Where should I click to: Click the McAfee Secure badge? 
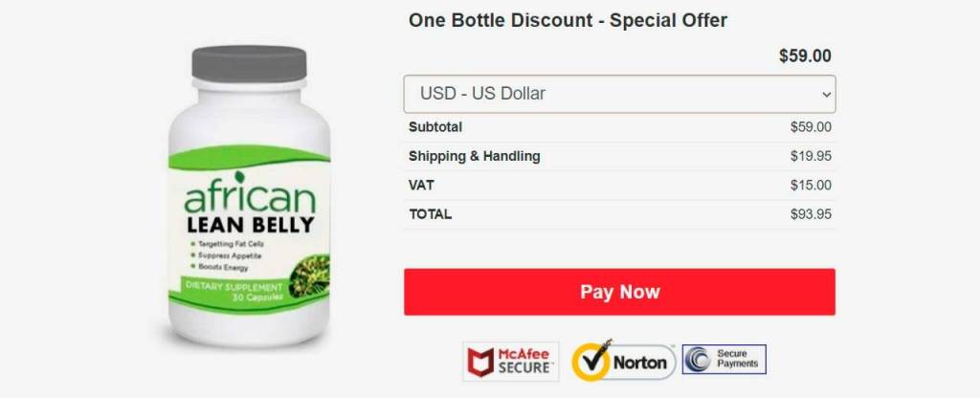coord(511,362)
